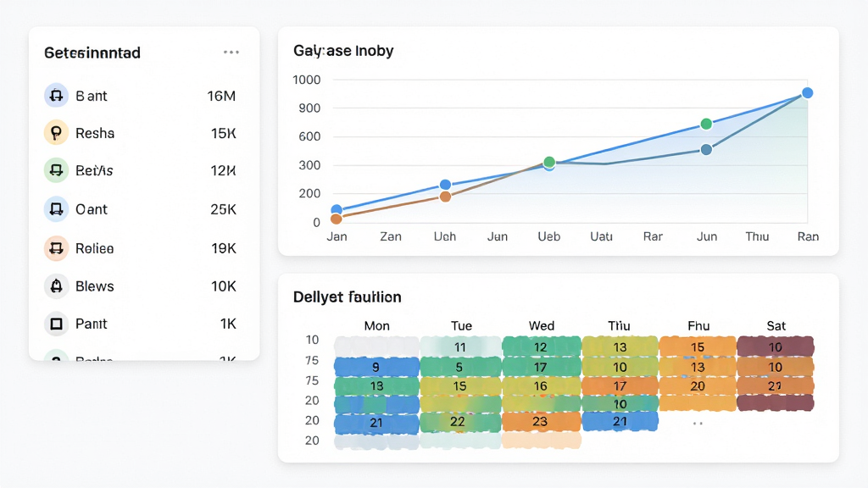Select the Sat column header
The image size is (868, 488).
[x=776, y=326]
